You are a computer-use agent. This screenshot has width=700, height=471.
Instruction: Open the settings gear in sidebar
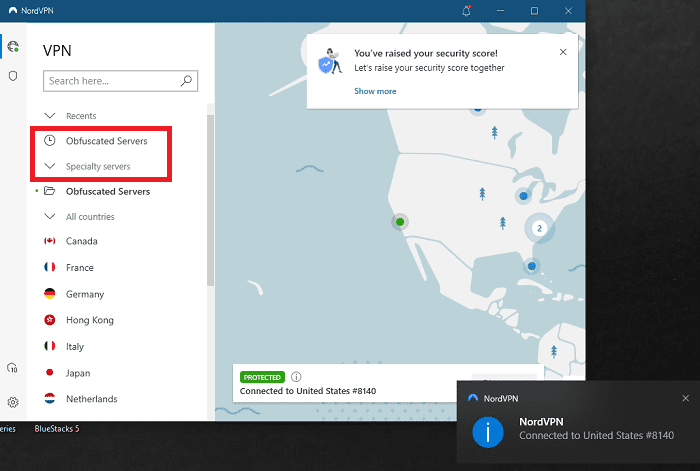click(x=13, y=402)
